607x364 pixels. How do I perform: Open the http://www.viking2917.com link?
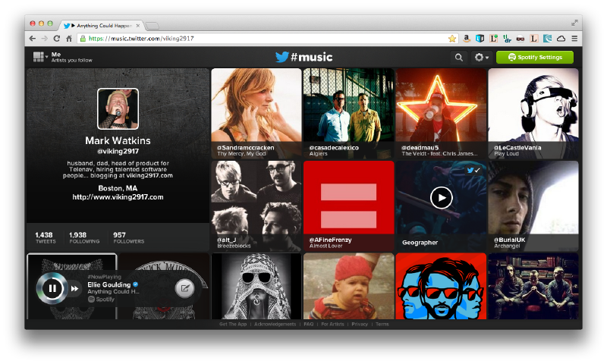118,197
